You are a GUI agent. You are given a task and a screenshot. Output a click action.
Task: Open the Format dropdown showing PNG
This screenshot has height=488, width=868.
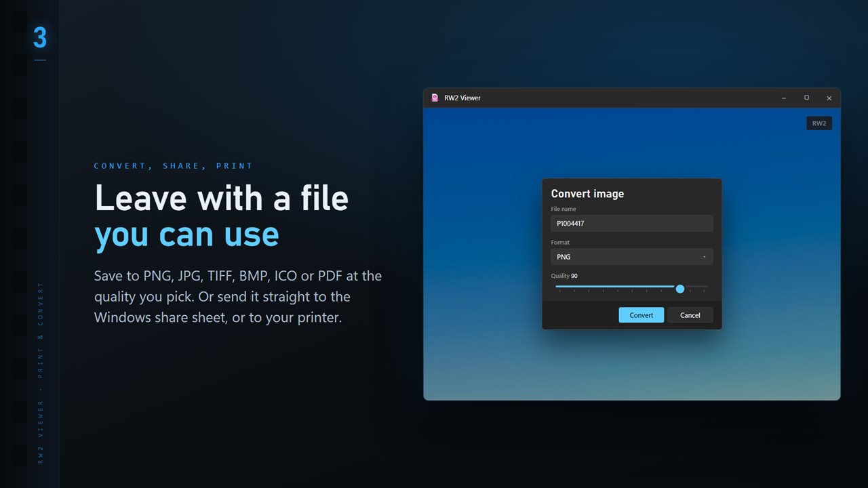(631, 257)
